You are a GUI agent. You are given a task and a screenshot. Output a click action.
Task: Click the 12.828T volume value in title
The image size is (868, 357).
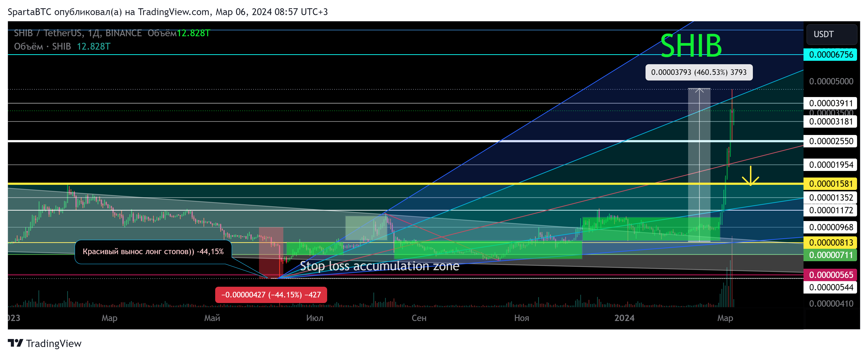tap(194, 33)
